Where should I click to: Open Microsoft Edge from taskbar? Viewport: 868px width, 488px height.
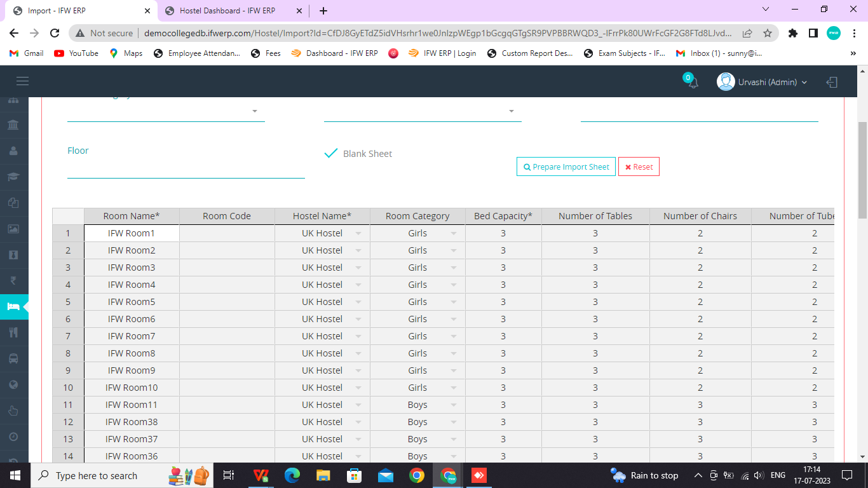point(292,475)
